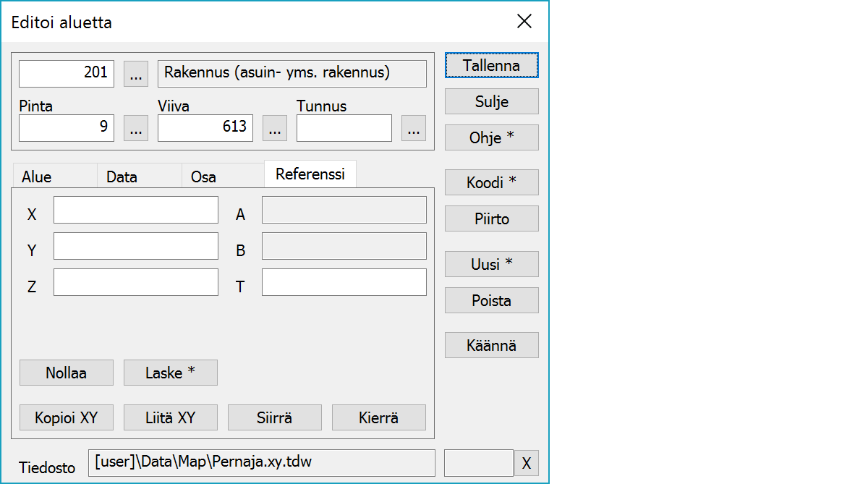Click the Kopioi XY button

pyautogui.click(x=67, y=417)
